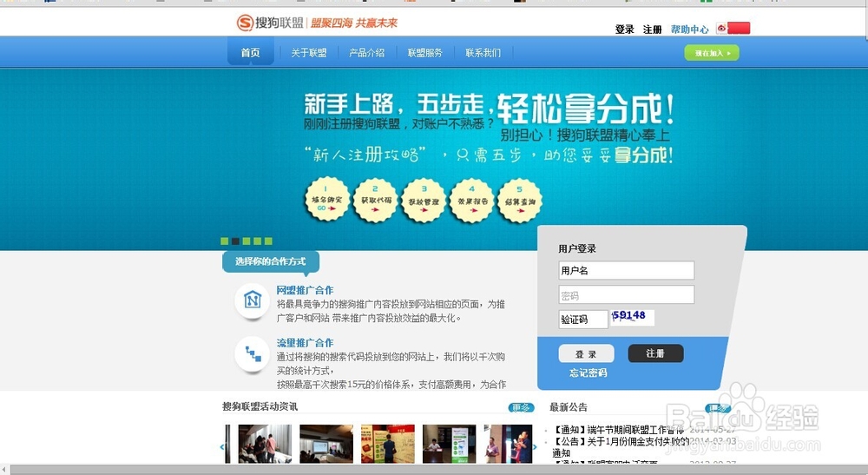Select step 4 效果报告 badge
The width and height of the screenshot is (868, 475).
(471, 201)
